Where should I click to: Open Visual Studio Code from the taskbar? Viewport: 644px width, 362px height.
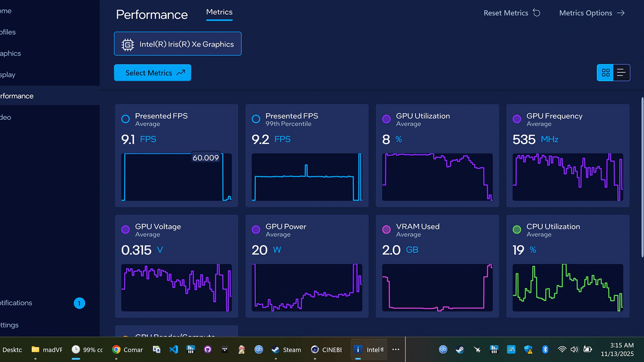tap(173, 350)
